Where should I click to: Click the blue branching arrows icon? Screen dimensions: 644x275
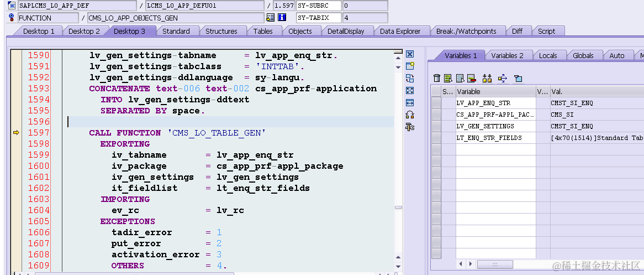click(x=502, y=78)
